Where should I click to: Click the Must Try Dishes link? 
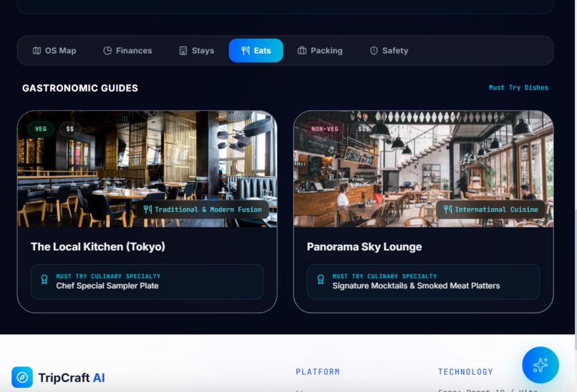(x=518, y=87)
